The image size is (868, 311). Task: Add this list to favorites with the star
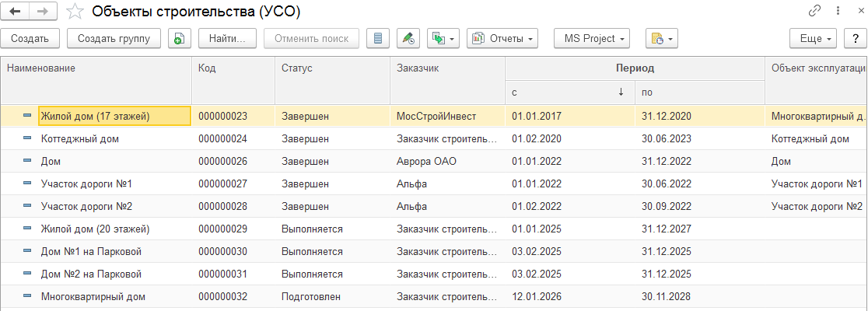[x=74, y=12]
